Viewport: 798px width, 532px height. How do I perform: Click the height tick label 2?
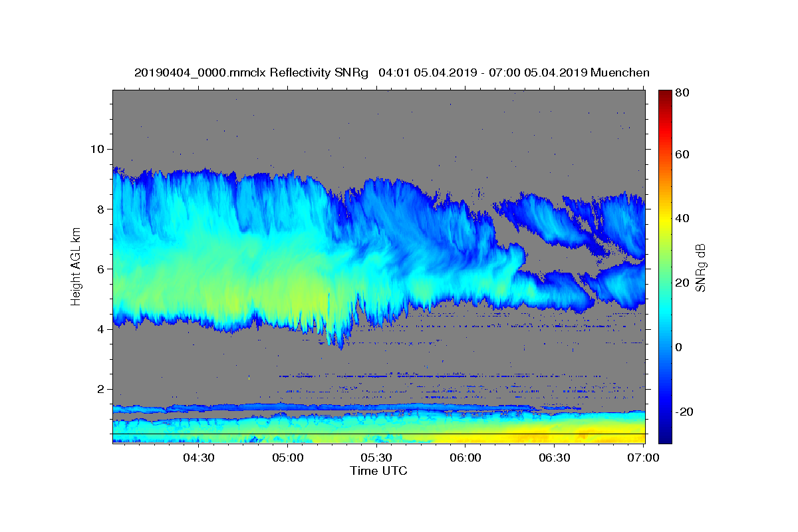[x=102, y=390]
